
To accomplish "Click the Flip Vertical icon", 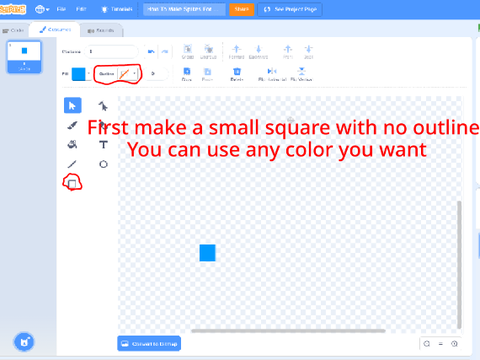I will pos(301,74).
